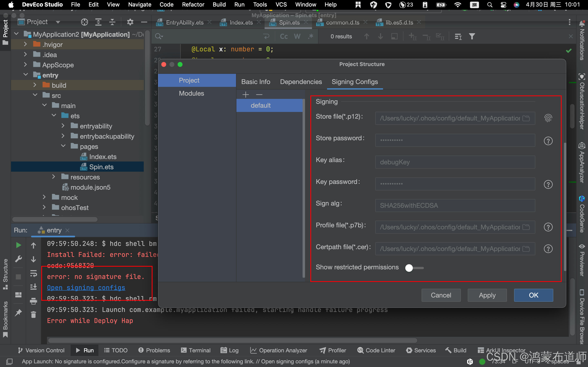588x367 pixels.
Task: Click the trash icon to clear Run output
Action: pos(33,315)
